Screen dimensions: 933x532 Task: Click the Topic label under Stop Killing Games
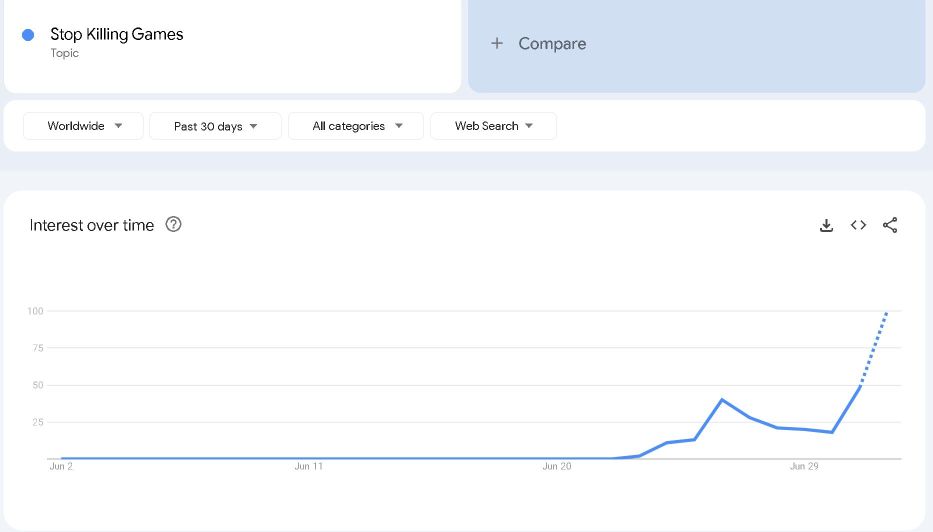[64, 53]
